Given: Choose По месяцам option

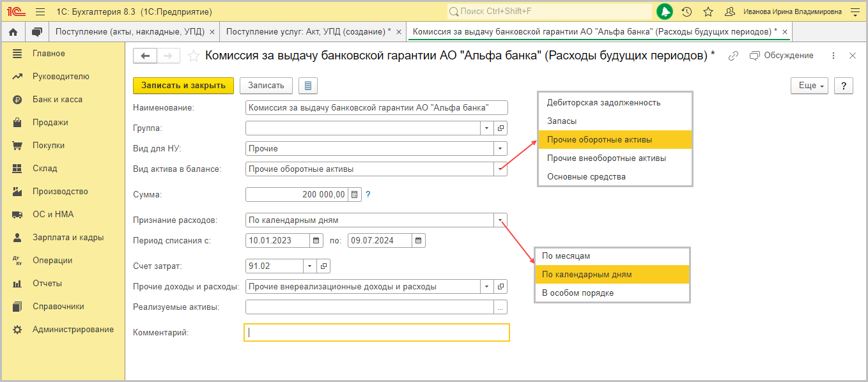Looking at the screenshot, I should click(612, 256).
